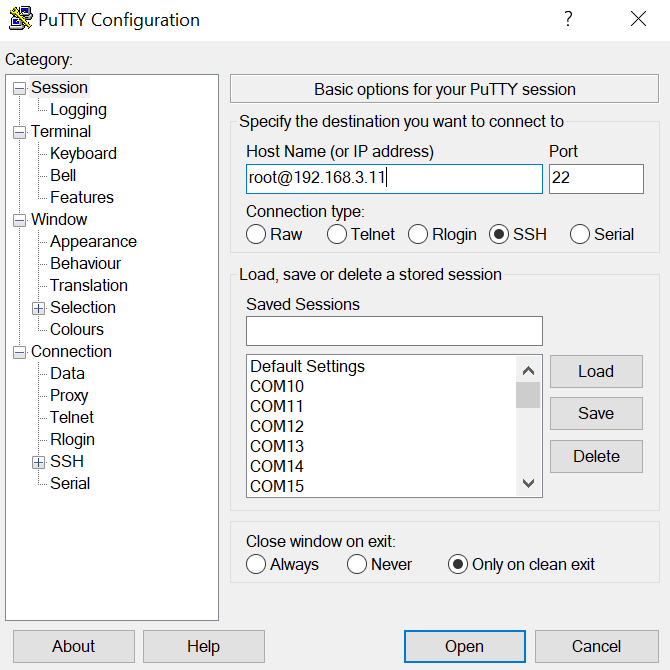
Task: Open the Session category
Action: point(59,87)
